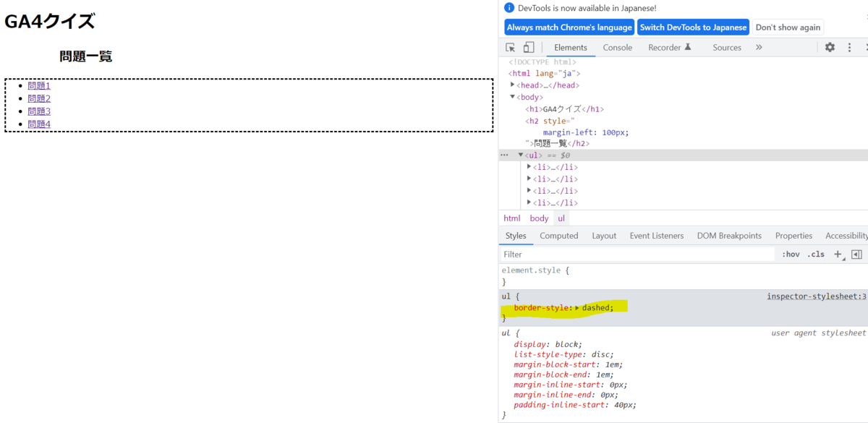Click the margin-block-end: 1em declaration
868x423 pixels.
(563, 375)
